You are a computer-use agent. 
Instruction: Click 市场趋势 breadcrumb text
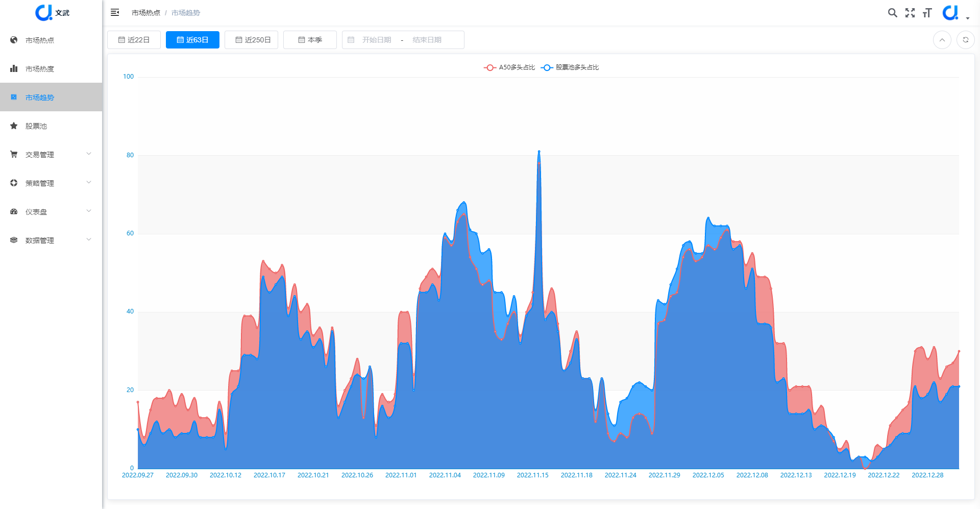pos(186,13)
